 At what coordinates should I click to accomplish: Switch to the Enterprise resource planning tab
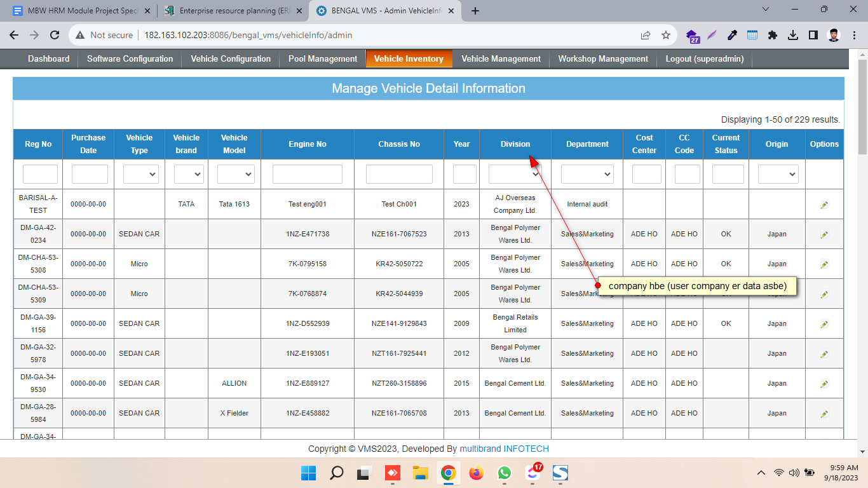(231, 11)
